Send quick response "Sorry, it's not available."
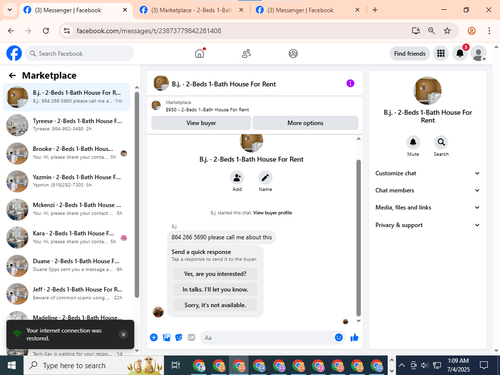Image resolution: width=500 pixels, height=375 pixels. click(x=215, y=305)
